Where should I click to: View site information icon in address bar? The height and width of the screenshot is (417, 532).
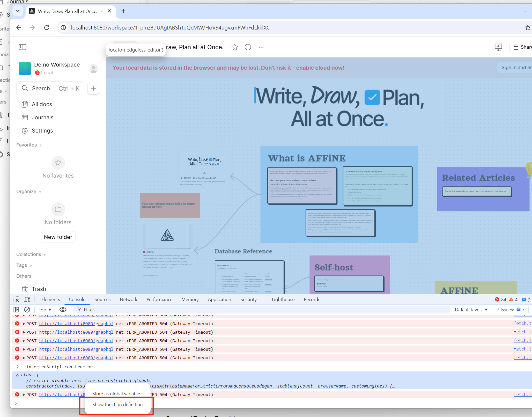(63, 28)
